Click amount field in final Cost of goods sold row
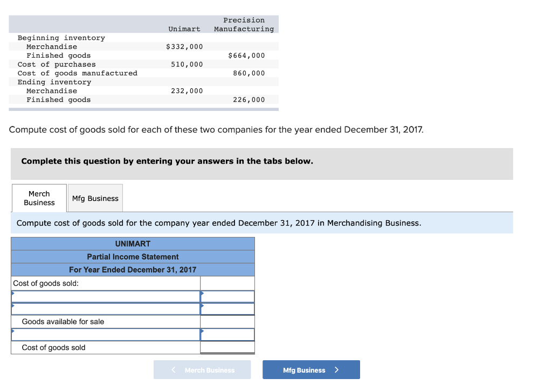 click(x=227, y=347)
